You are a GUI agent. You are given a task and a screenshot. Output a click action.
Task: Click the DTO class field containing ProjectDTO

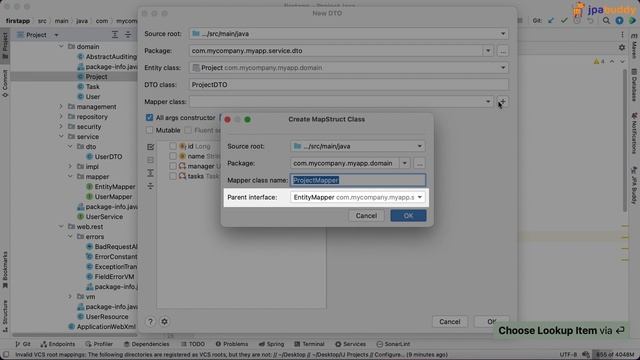tap(349, 84)
